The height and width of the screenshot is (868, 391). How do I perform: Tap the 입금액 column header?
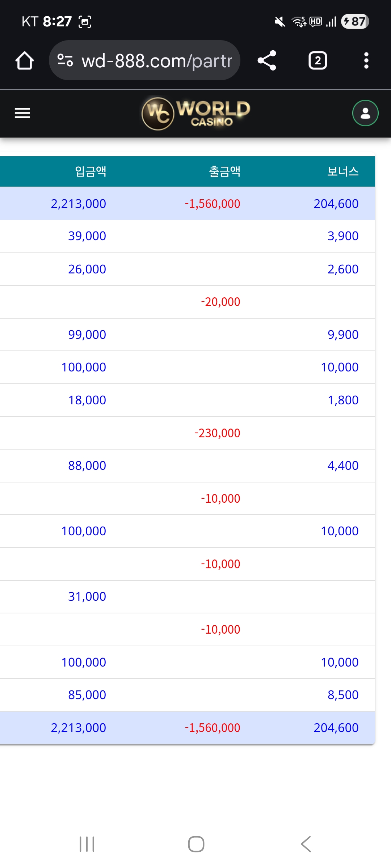(x=91, y=171)
